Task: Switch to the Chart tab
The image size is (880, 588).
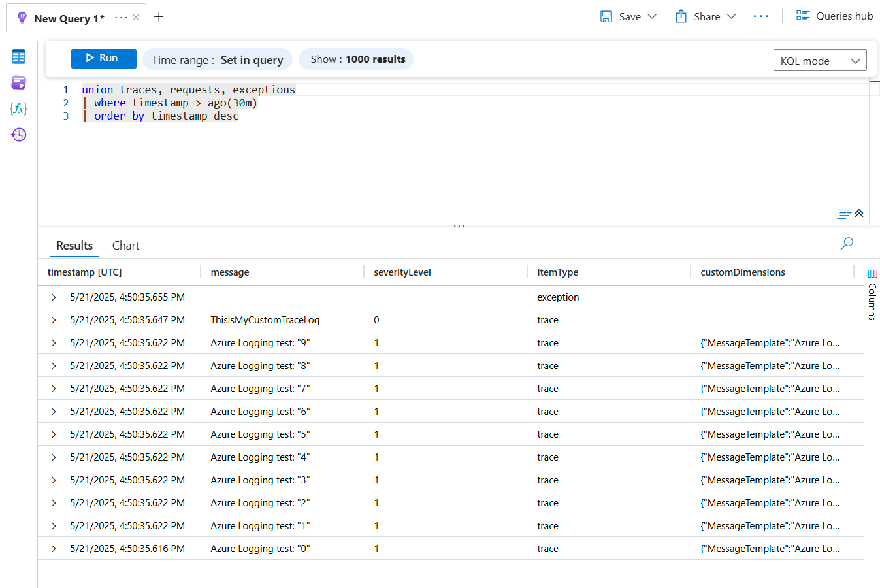Action: click(x=125, y=246)
